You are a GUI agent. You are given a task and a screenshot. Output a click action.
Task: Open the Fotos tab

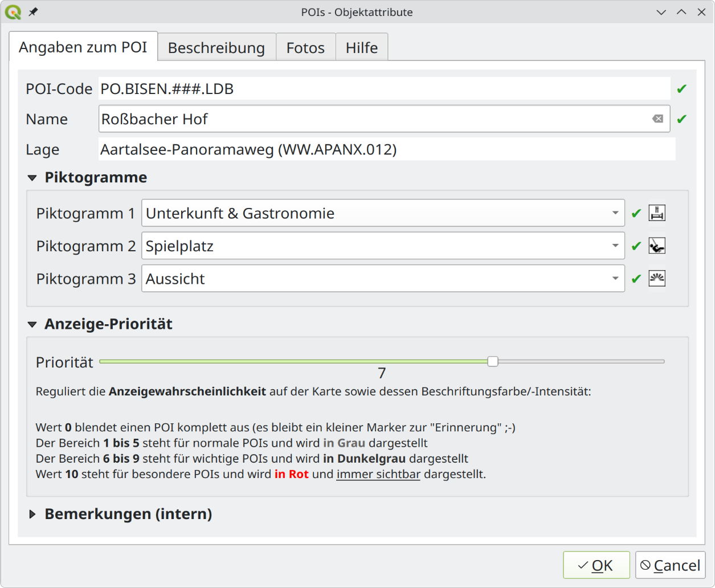pos(305,48)
